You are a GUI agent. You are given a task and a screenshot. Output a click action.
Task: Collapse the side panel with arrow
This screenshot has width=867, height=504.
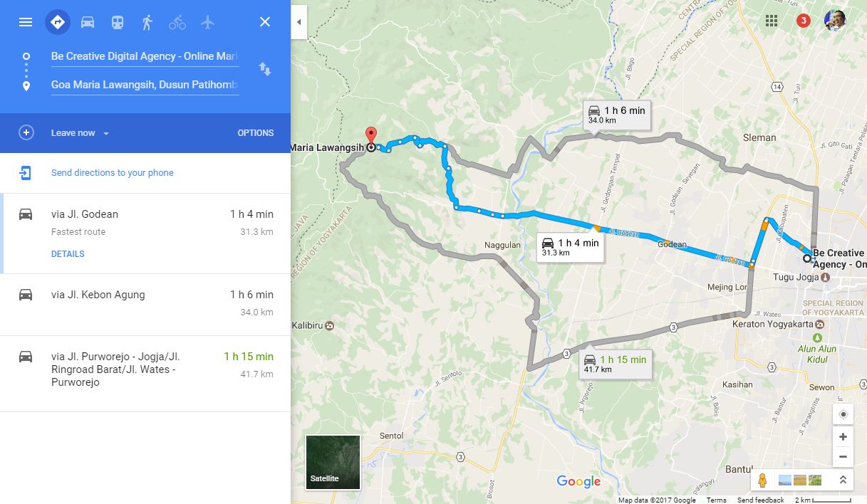(x=298, y=22)
